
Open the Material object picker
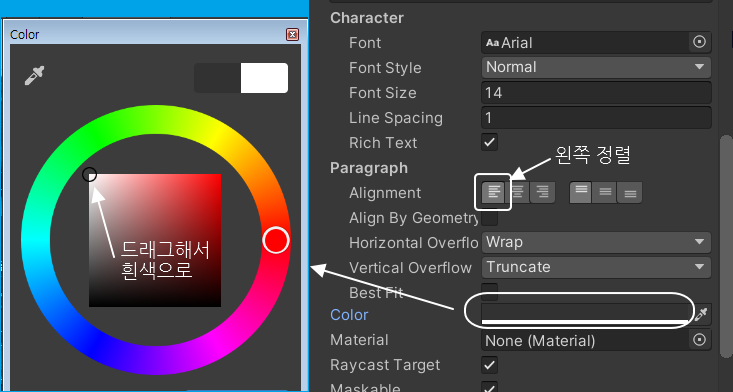click(x=699, y=340)
